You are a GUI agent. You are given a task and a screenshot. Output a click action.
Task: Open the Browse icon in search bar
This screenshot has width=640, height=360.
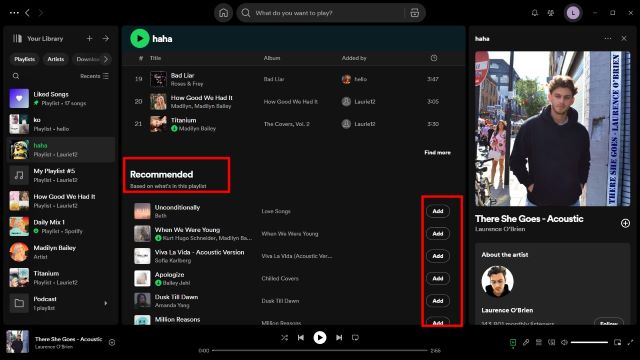(x=414, y=13)
